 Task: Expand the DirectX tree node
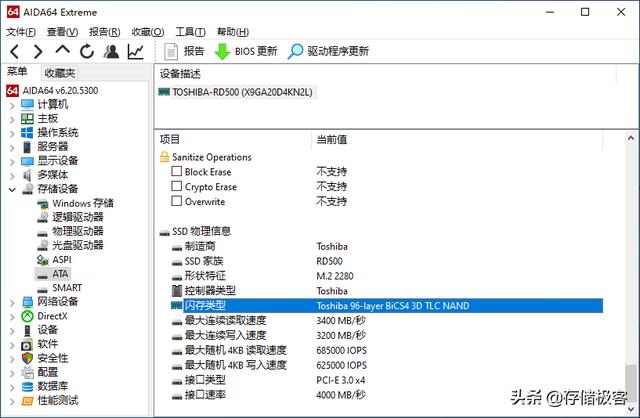(12, 317)
